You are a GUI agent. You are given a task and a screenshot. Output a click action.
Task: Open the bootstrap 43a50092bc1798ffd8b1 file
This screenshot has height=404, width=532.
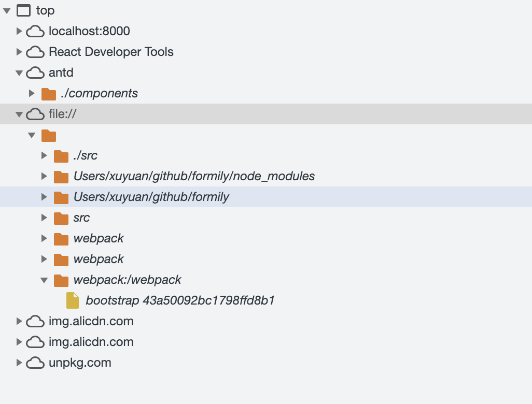(x=180, y=300)
